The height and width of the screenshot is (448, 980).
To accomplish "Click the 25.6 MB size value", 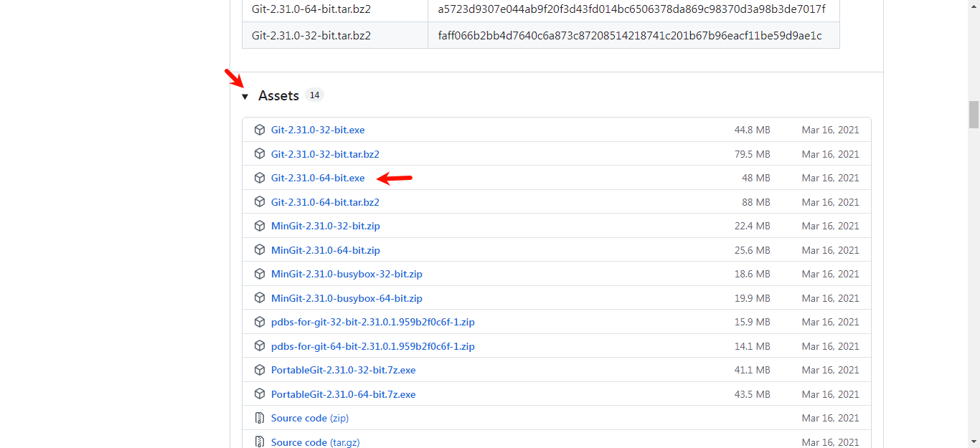I will click(752, 250).
